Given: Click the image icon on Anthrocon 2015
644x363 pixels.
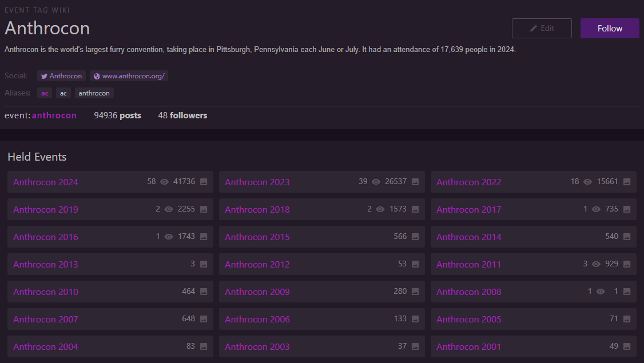Looking at the screenshot, I should coord(415,237).
